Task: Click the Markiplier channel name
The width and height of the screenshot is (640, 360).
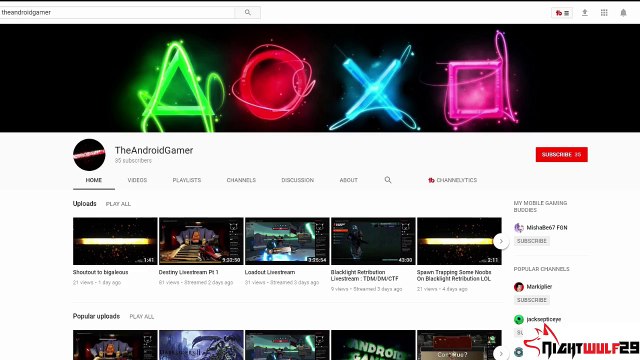Action: point(539,287)
